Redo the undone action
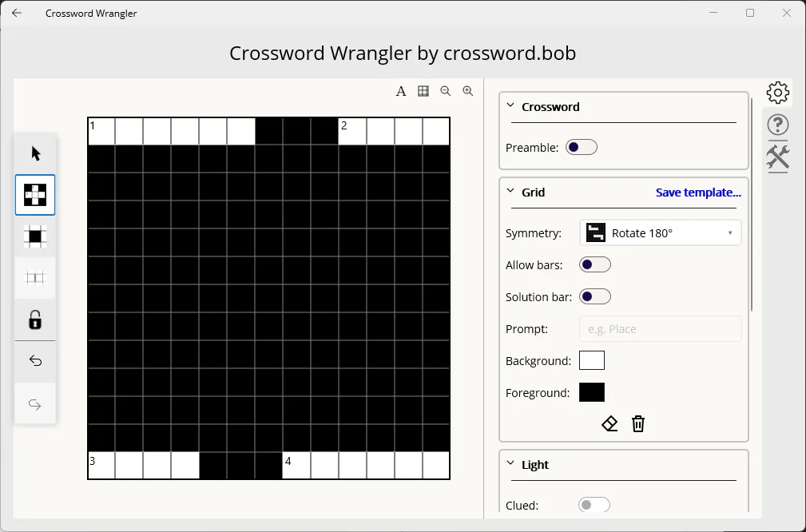 click(x=35, y=404)
